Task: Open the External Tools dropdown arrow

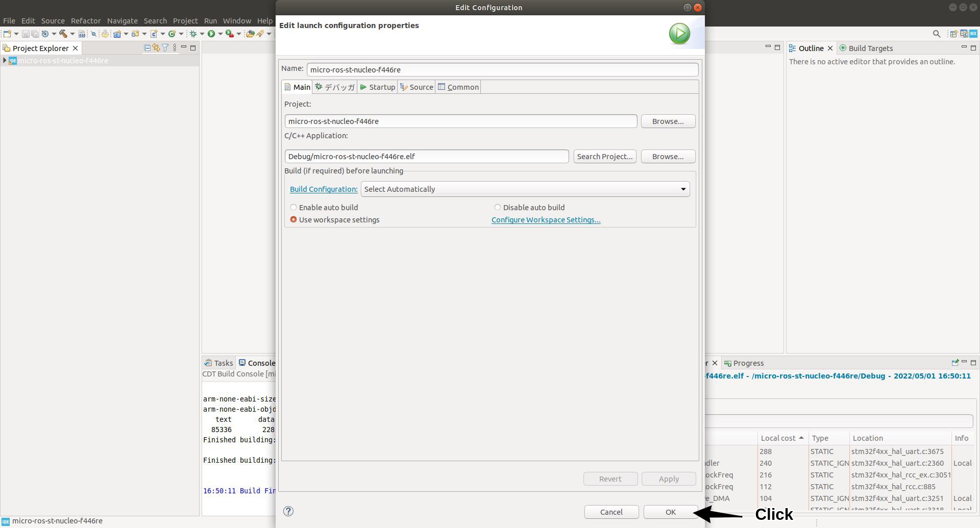Action: point(238,34)
